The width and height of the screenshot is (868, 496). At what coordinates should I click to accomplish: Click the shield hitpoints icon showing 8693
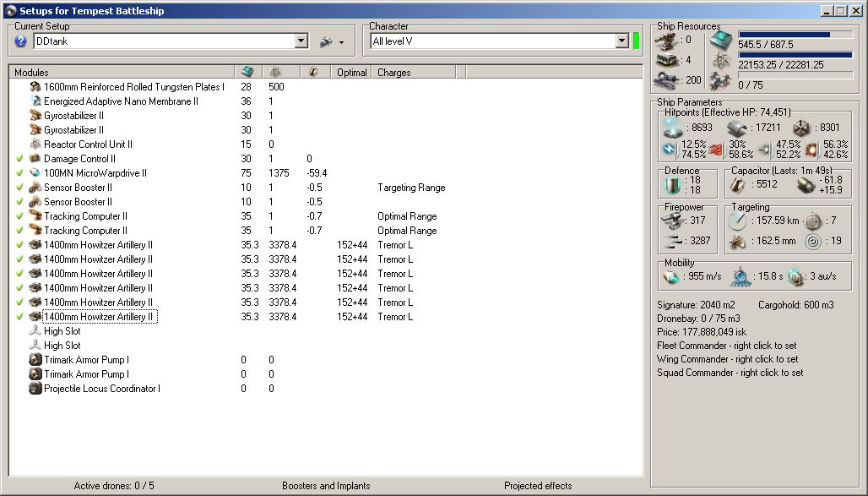673,127
